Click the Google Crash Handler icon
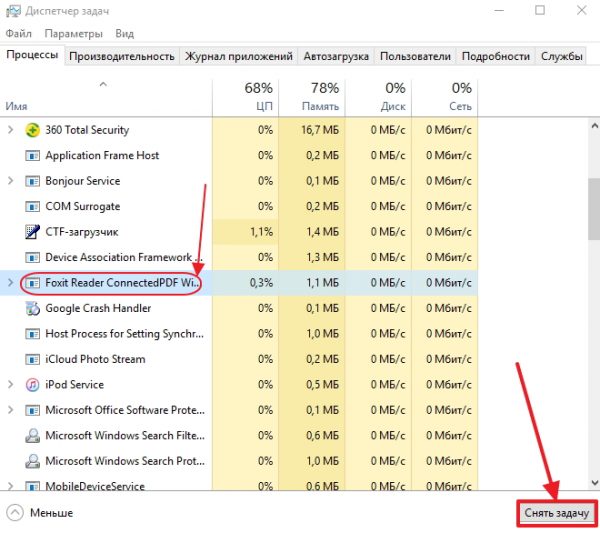Screen dimensions: 600x533 click(x=32, y=308)
